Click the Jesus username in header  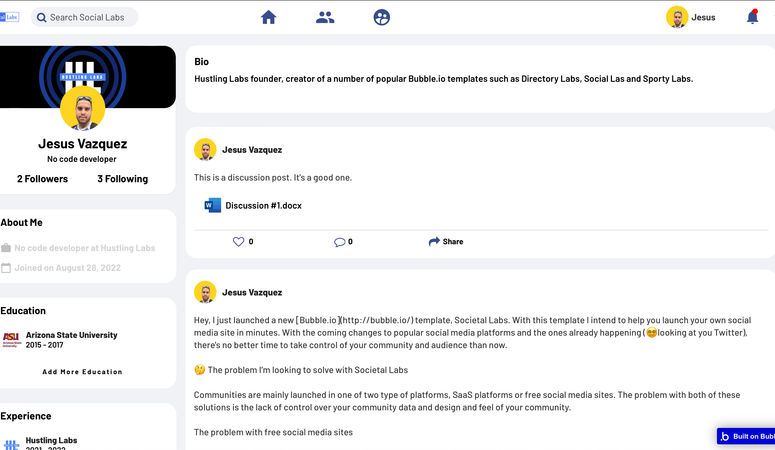pos(703,17)
